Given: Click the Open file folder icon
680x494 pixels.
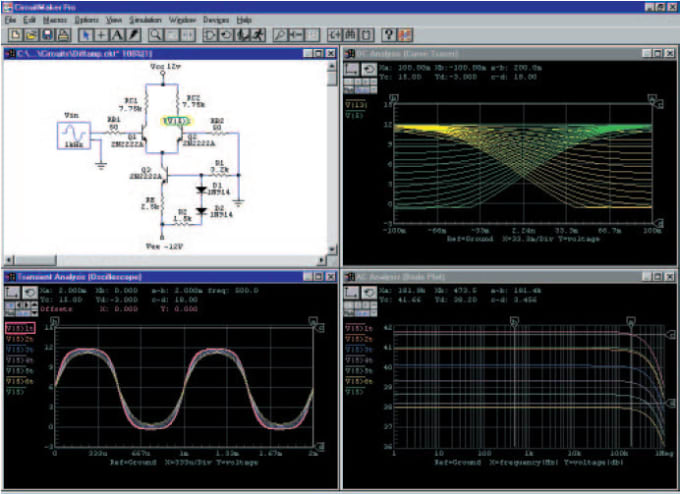Looking at the screenshot, I should [x=31, y=35].
